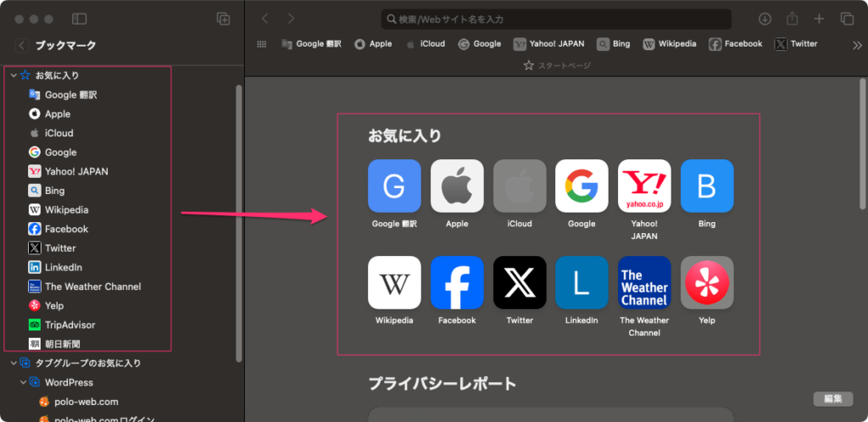Open the share icon in toolbar
Screen dimensions: 868x422
point(793,19)
